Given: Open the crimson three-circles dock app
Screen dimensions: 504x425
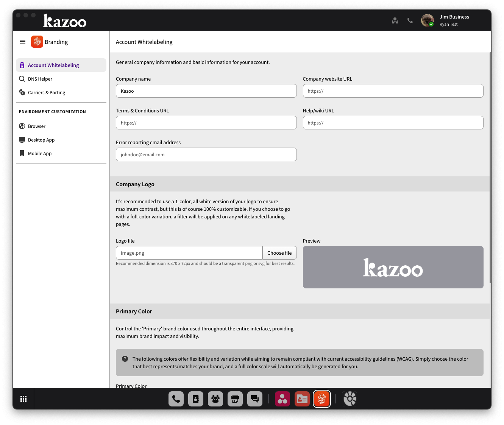Looking at the screenshot, I should [x=282, y=399].
